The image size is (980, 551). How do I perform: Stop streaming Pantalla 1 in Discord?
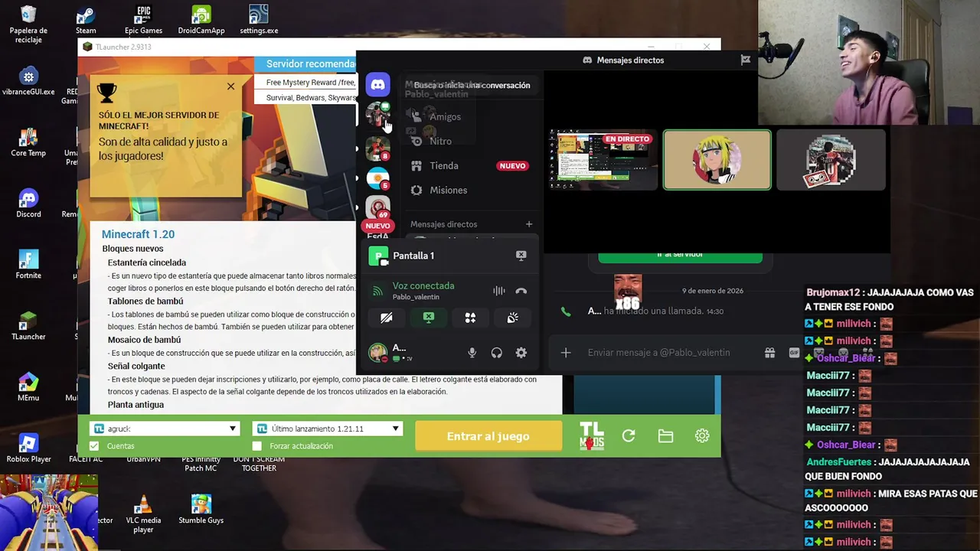pos(521,256)
